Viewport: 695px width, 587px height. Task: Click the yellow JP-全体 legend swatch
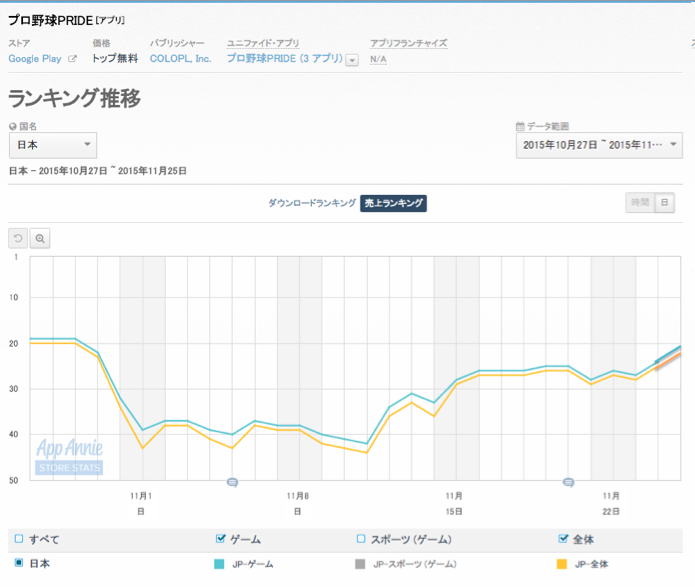point(562,564)
